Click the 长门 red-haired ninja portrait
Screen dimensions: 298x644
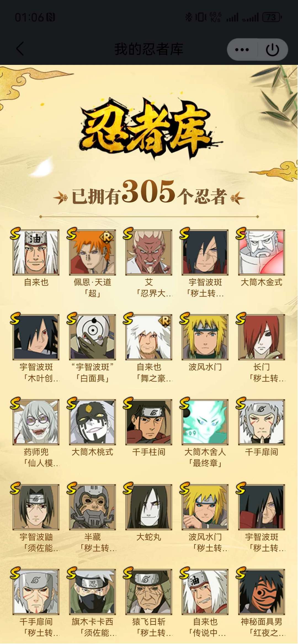(x=261, y=337)
